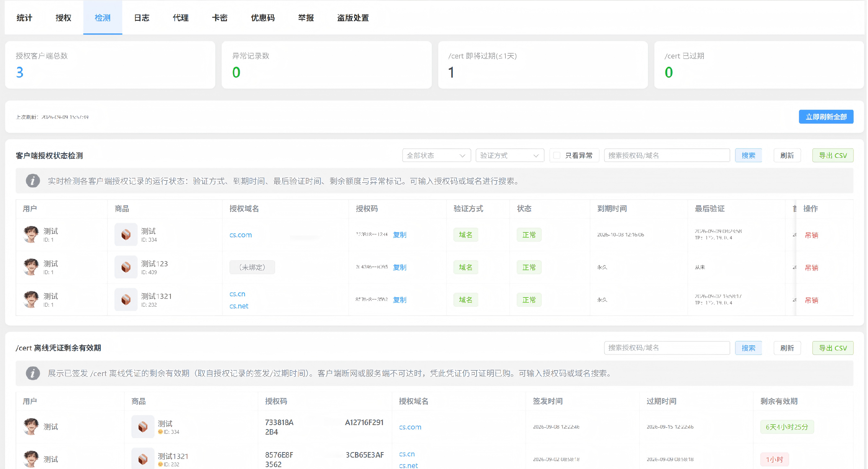
Task: Select the 检测 tab
Action: click(103, 18)
